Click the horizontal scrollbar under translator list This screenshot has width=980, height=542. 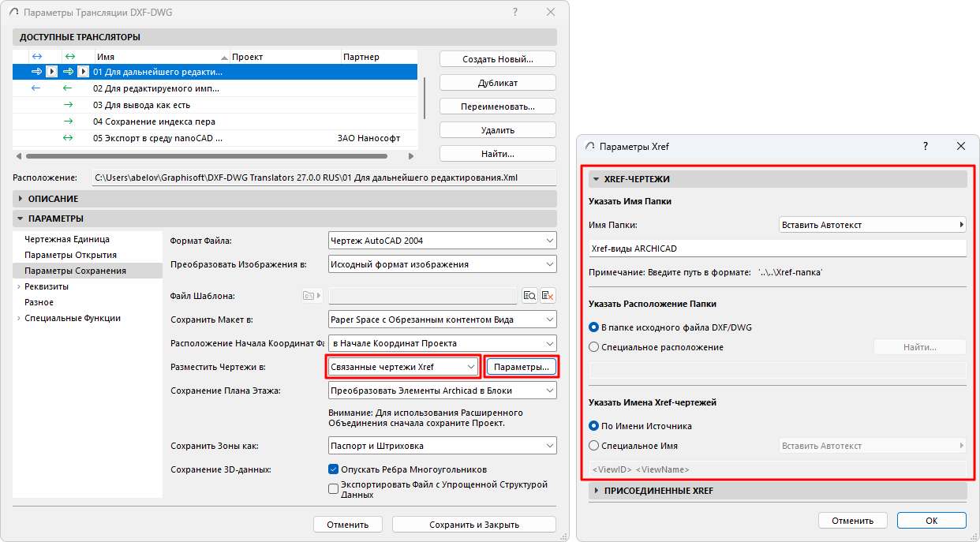(205, 156)
